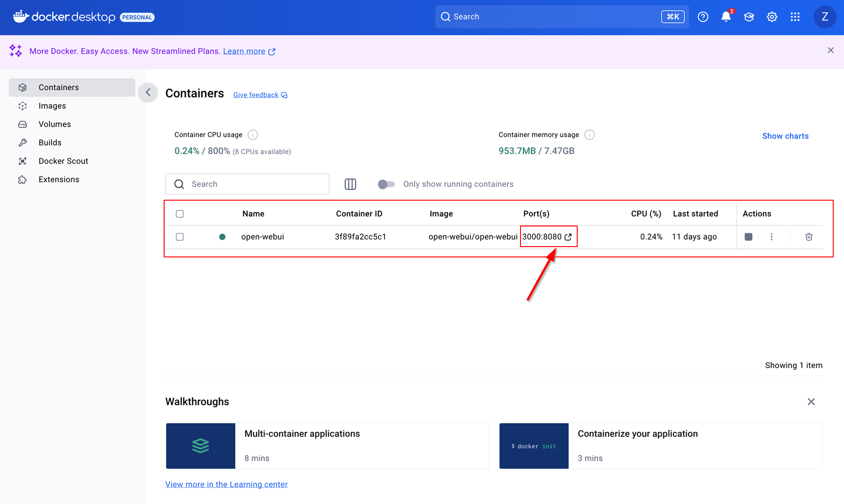Enable 'Only show running containers' toggle
Image resolution: width=844 pixels, height=504 pixels.
click(x=386, y=184)
